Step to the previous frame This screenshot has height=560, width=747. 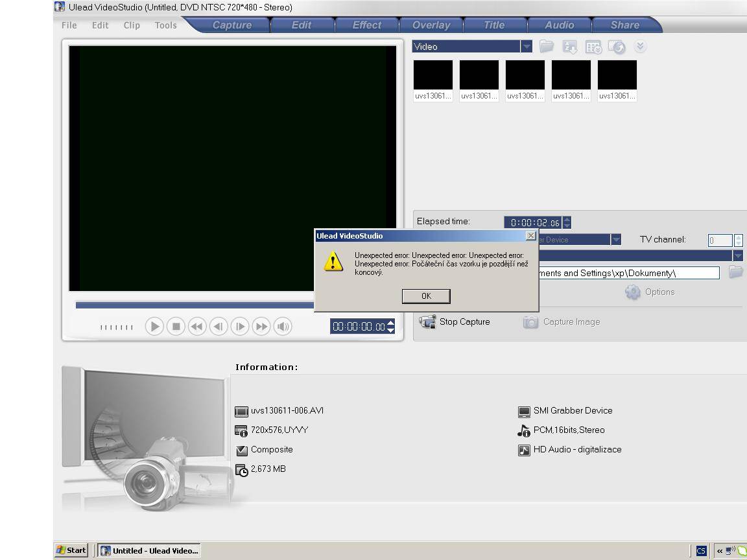[219, 327]
